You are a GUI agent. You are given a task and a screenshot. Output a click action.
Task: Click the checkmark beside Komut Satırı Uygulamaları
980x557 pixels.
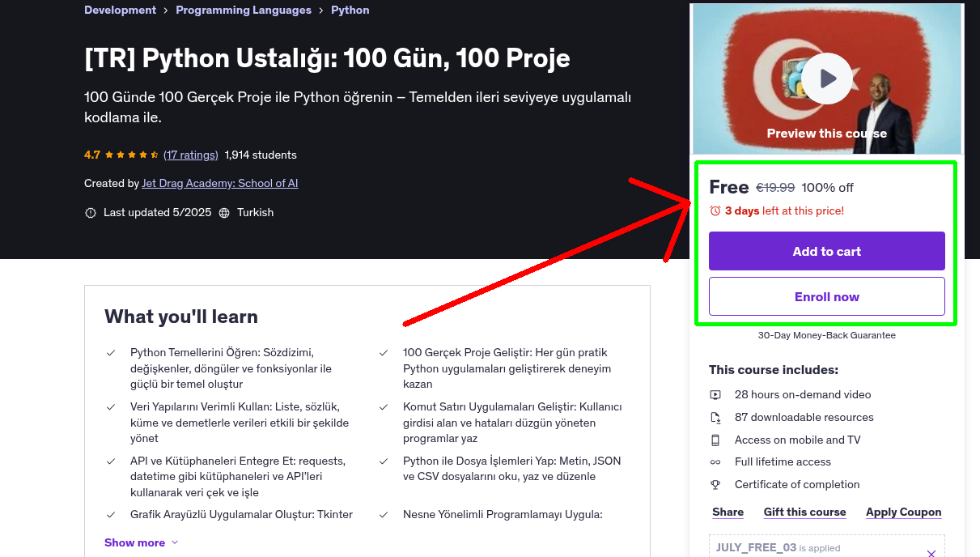coord(384,407)
